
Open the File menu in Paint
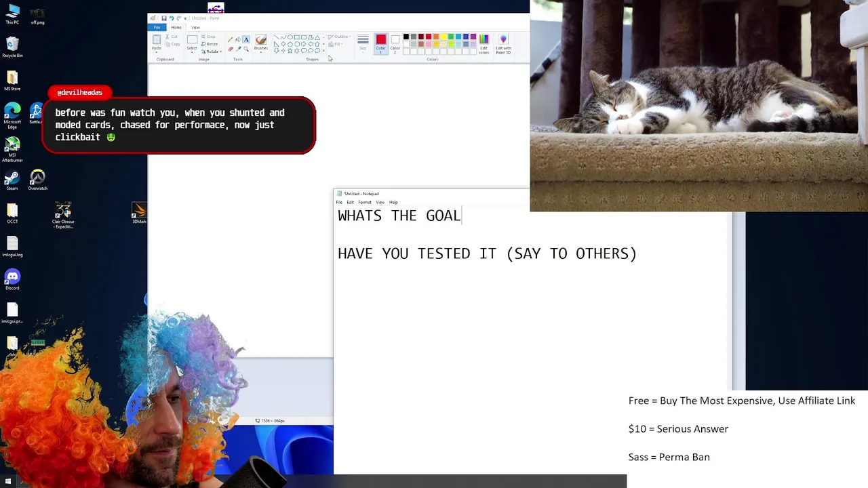(157, 27)
